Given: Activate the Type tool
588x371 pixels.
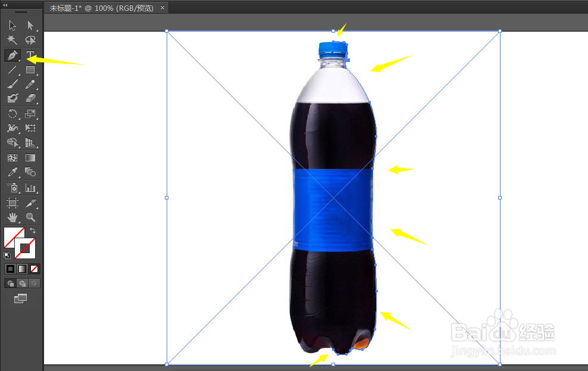Looking at the screenshot, I should (30, 55).
